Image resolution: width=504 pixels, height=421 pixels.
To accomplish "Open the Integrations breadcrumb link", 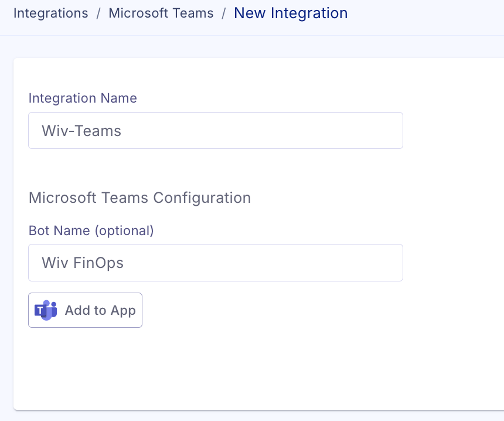I will coord(51,13).
